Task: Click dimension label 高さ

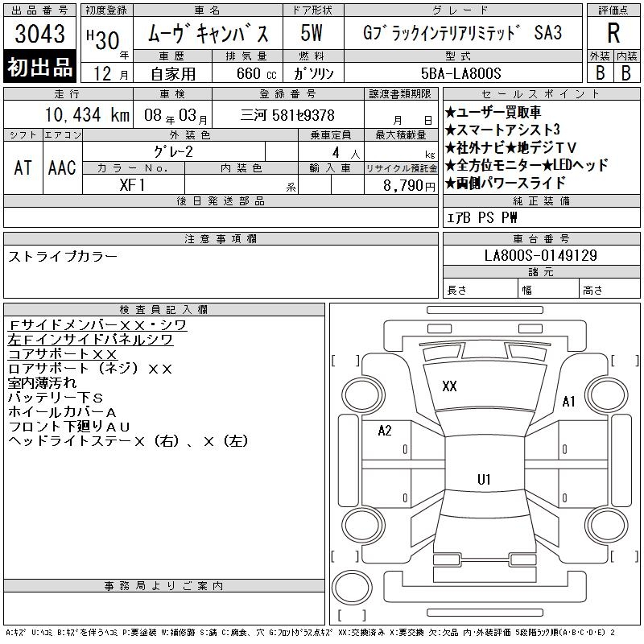Action: click(x=592, y=291)
